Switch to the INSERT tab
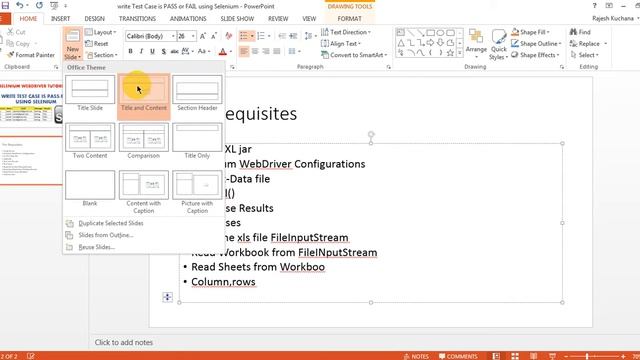This screenshot has width=640, height=360. [60, 18]
